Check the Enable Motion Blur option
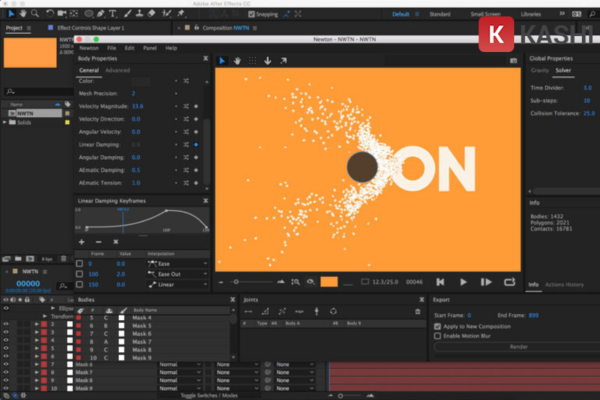Image resolution: width=600 pixels, height=400 pixels. [x=438, y=336]
